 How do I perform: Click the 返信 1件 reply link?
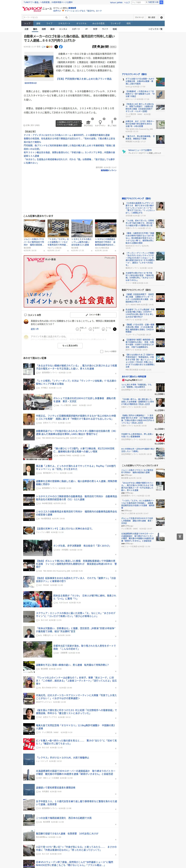click(x=34, y=329)
